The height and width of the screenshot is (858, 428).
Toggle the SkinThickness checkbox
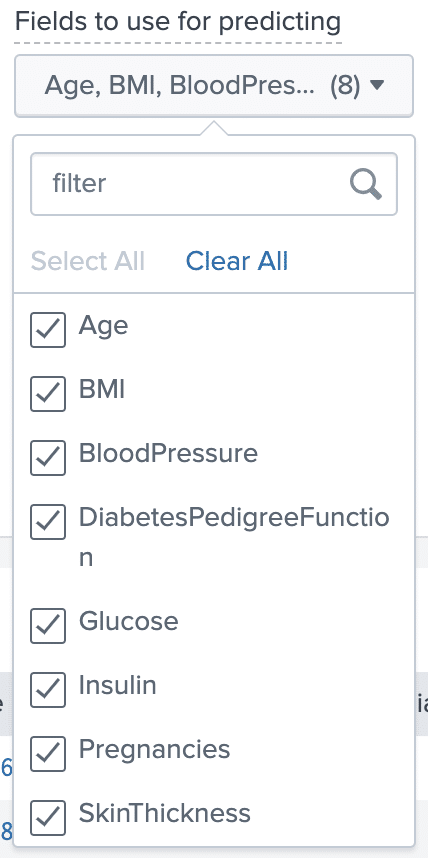click(x=48, y=818)
